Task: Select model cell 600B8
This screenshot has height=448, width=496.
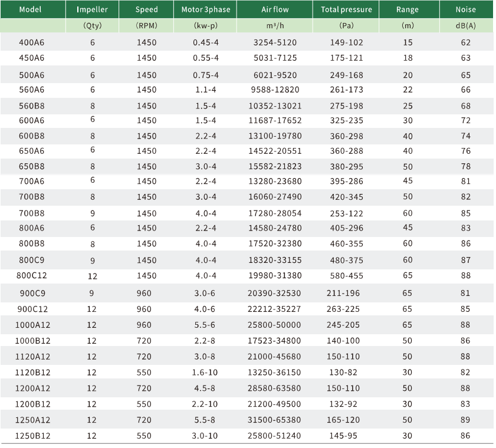Action: [x=32, y=136]
